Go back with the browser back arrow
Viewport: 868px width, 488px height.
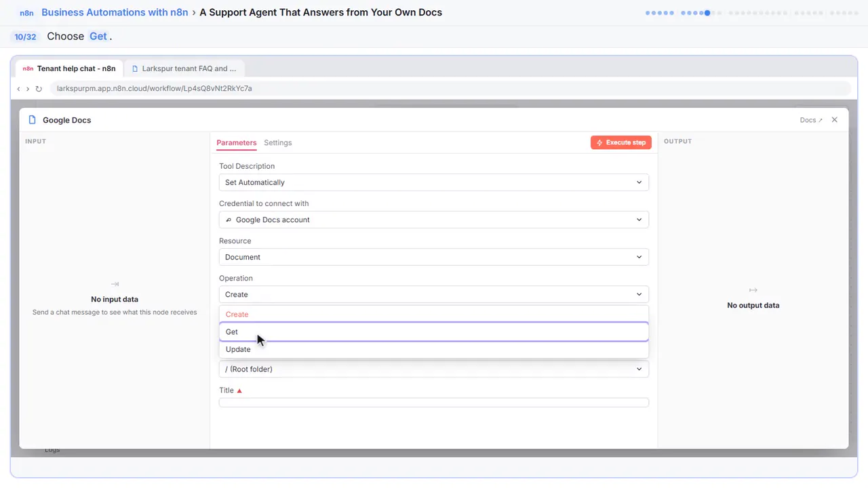[x=18, y=89]
